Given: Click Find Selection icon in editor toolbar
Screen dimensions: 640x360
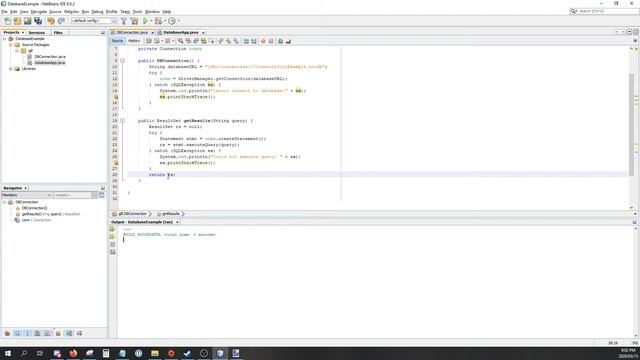Looking at the screenshot, I should click(180, 41).
